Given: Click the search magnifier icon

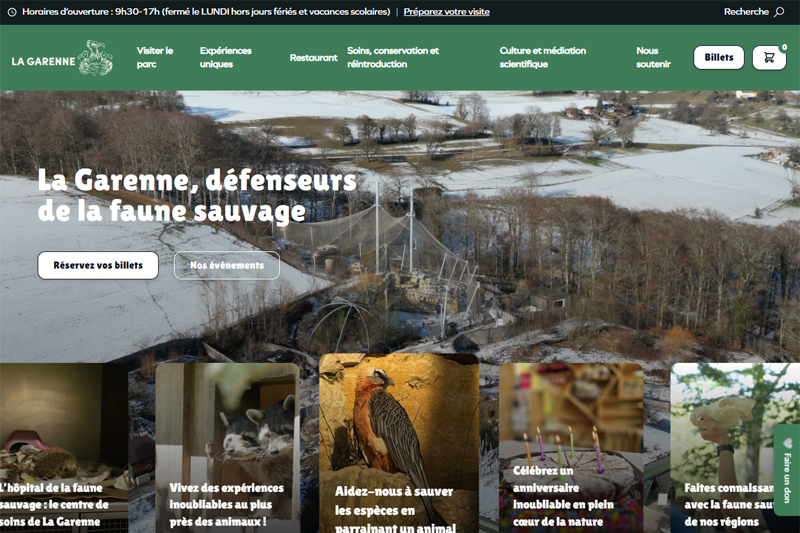Looking at the screenshot, I should (779, 12).
